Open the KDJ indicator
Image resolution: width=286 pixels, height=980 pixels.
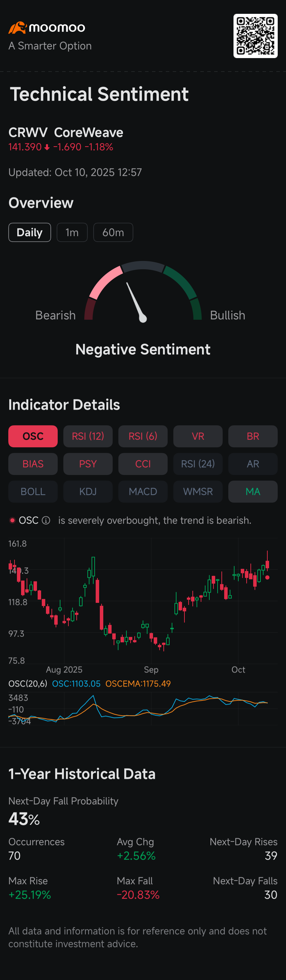click(x=88, y=491)
